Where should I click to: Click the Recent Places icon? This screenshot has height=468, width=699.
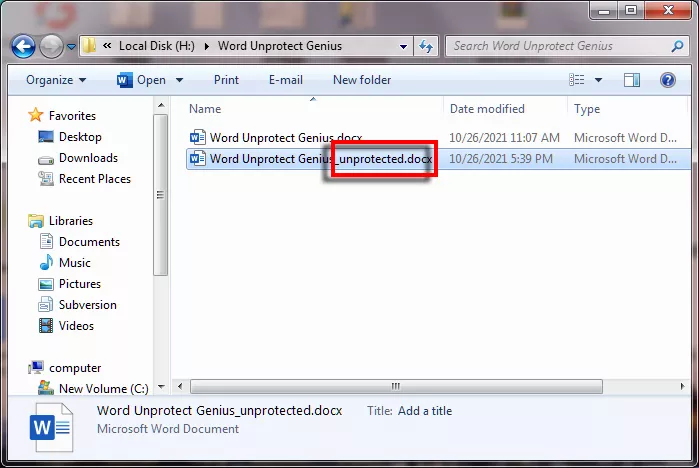pos(45,179)
